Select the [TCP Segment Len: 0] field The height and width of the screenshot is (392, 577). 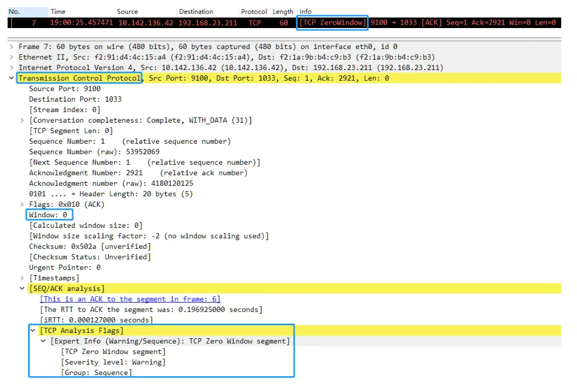[71, 131]
